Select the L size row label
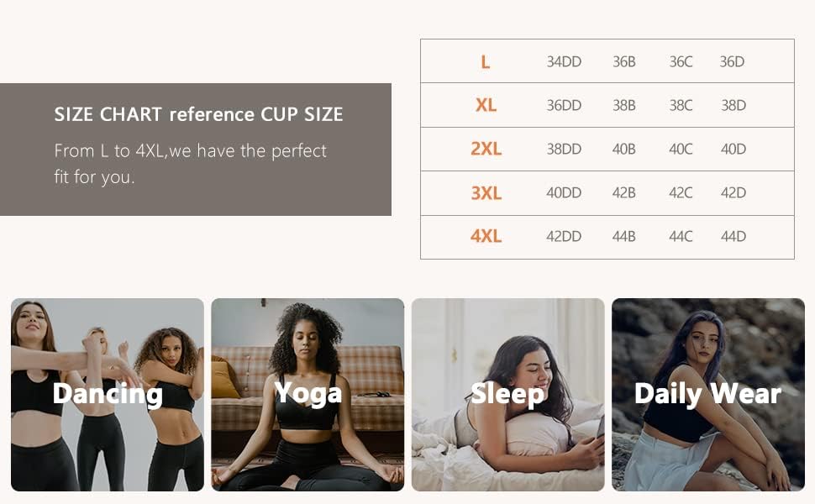815x504 pixels. [486, 62]
